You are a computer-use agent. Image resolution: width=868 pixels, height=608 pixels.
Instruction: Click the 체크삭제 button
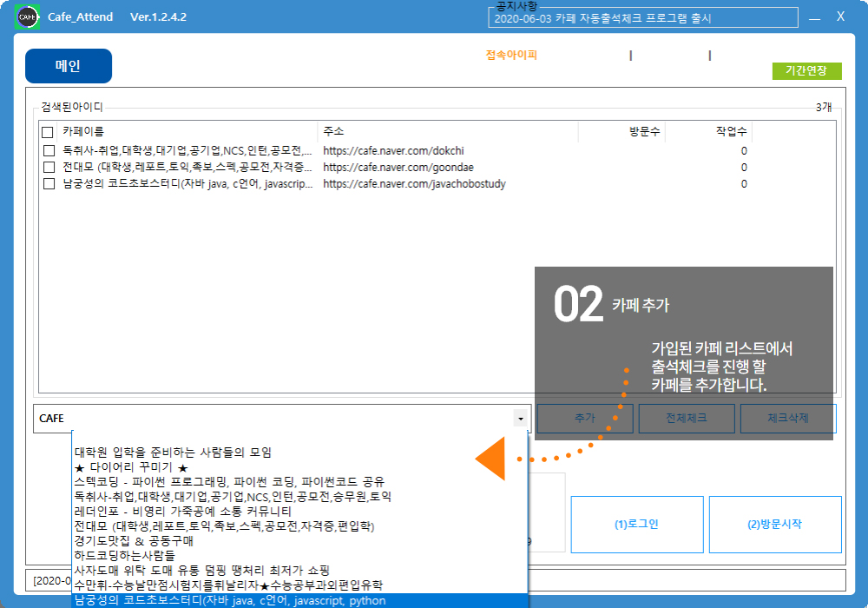788,418
